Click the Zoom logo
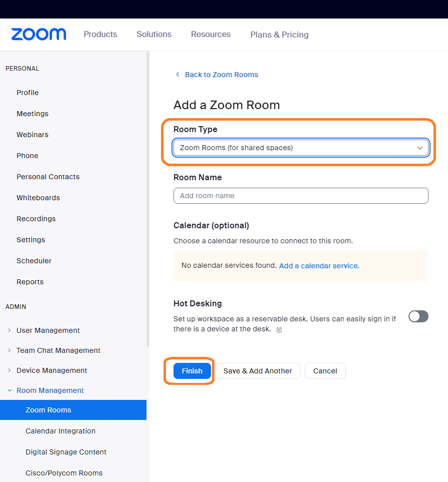The height and width of the screenshot is (482, 448). pyautogui.click(x=38, y=34)
